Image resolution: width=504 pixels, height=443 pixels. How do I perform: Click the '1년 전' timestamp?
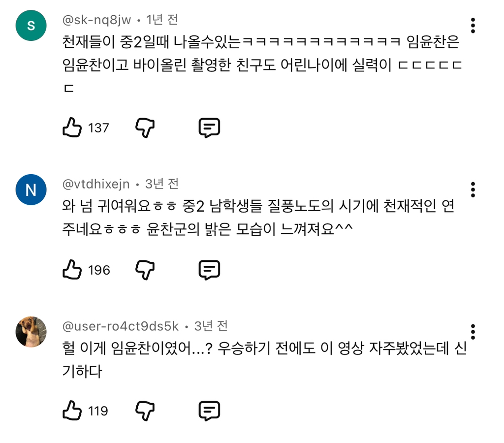162,20
